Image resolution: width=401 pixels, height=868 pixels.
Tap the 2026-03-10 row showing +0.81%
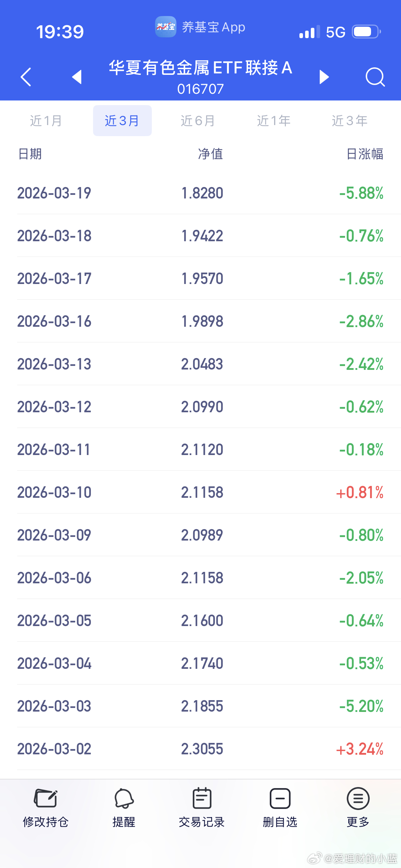tap(200, 492)
